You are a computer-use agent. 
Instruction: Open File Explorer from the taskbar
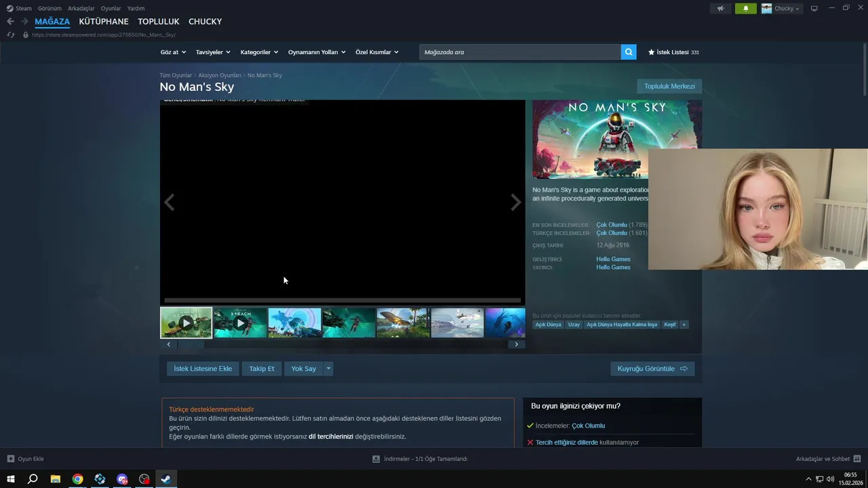point(56,479)
